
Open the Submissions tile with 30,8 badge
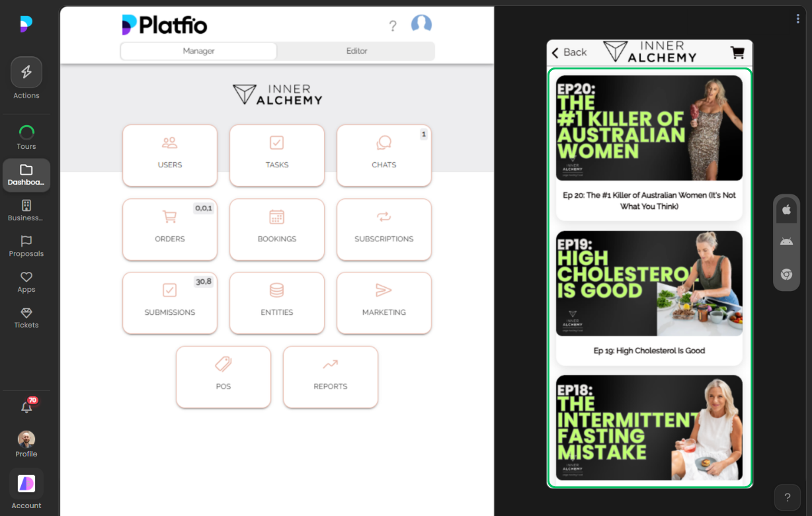(170, 303)
